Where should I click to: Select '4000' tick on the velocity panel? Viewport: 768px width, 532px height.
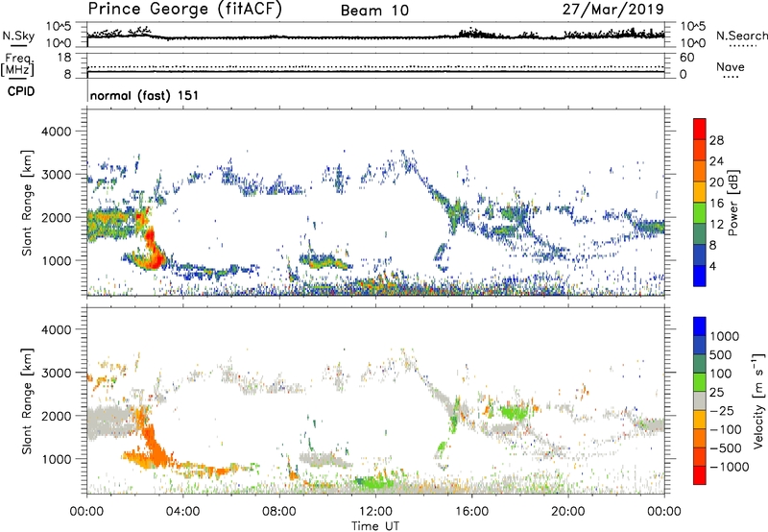(x=56, y=329)
